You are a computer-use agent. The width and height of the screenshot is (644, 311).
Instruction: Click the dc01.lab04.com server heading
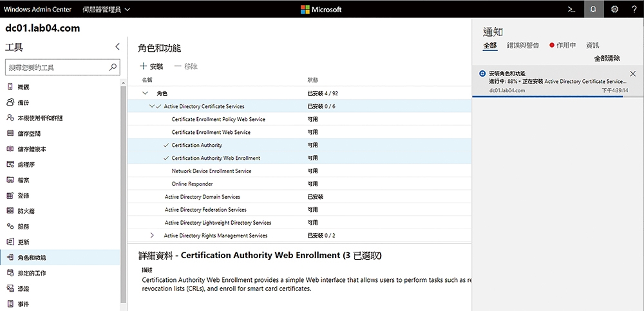point(43,28)
